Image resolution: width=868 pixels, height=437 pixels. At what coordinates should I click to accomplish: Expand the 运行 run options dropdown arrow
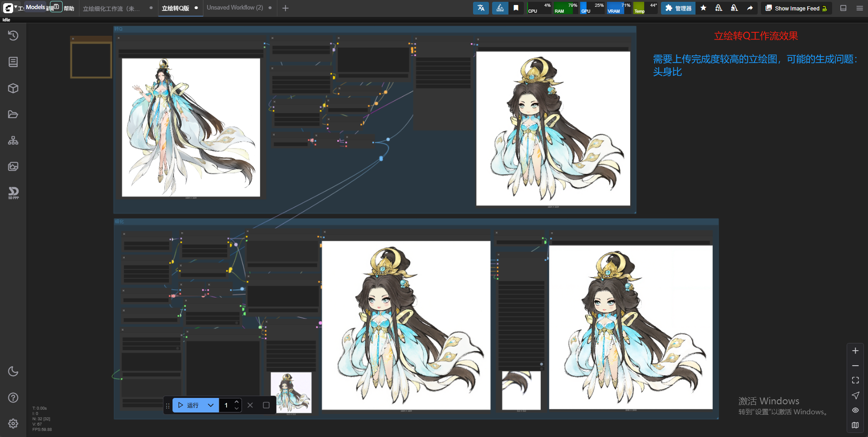(x=211, y=405)
